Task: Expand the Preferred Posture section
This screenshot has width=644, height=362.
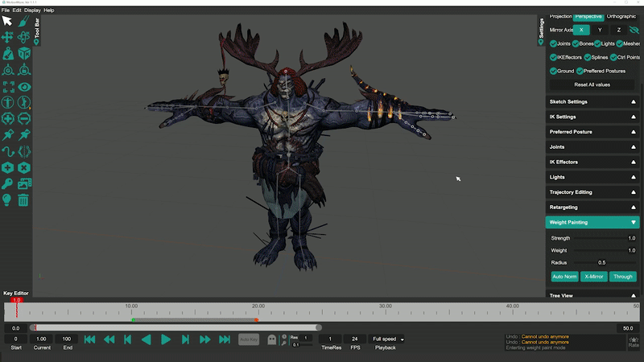Action: click(592, 132)
